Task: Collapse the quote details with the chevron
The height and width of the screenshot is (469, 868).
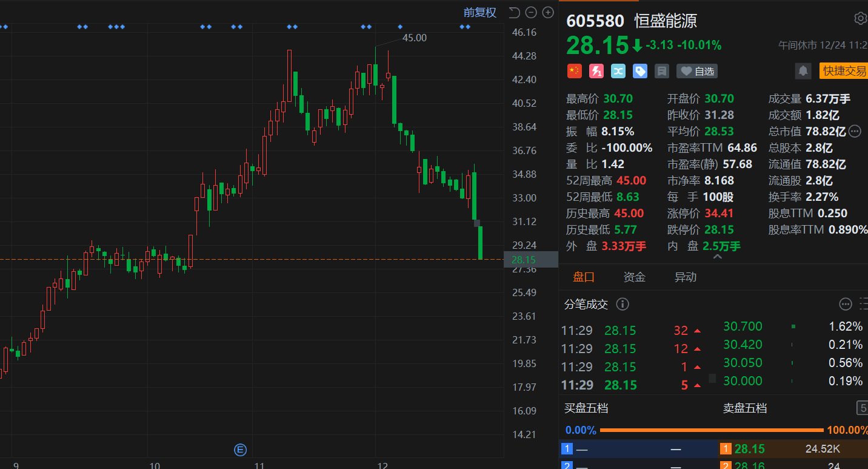Action: tap(718, 257)
